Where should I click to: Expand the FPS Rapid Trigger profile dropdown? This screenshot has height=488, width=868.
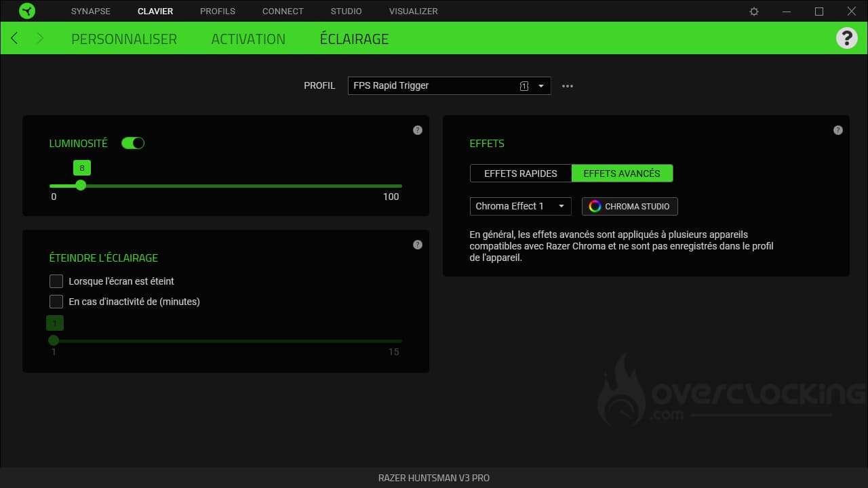coord(449,85)
